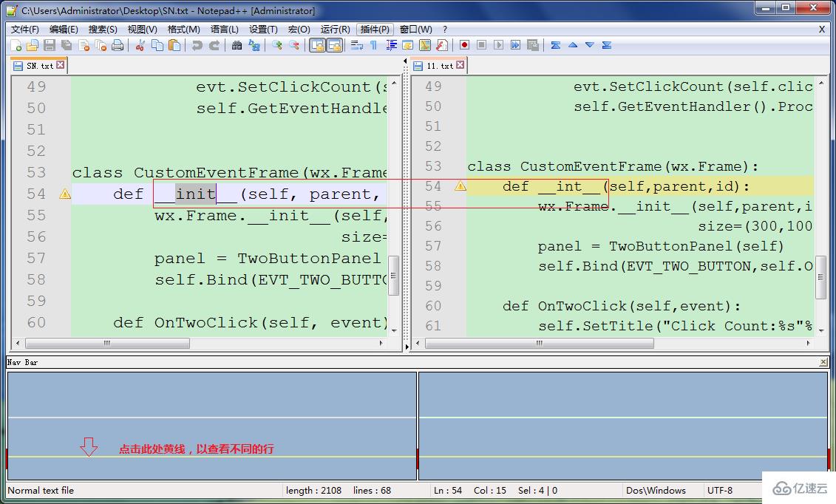Viewport: 836px width, 504px height.
Task: Close the 11.txt tab
Action: tap(460, 65)
